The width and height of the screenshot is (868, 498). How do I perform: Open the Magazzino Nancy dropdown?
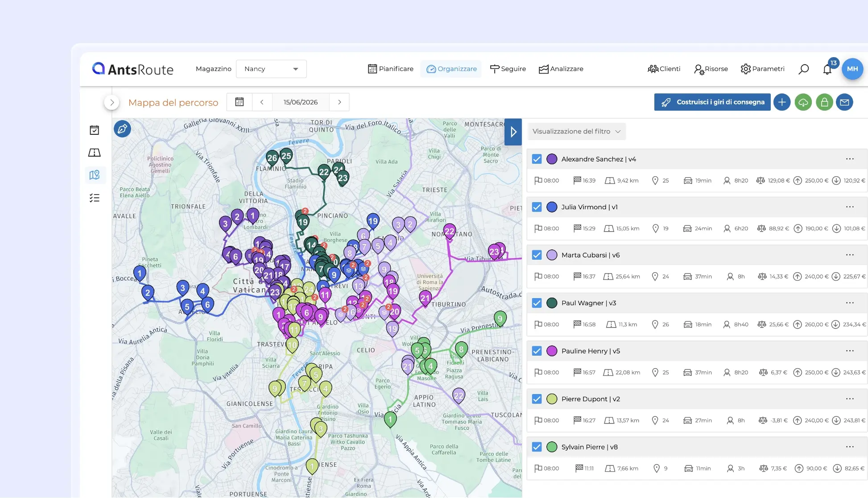[x=271, y=69]
